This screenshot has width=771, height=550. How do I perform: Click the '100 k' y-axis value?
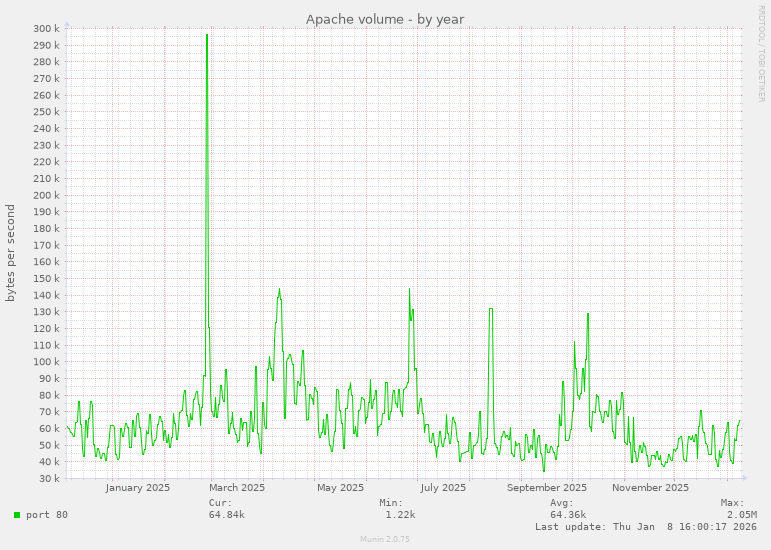pyautogui.click(x=47, y=362)
